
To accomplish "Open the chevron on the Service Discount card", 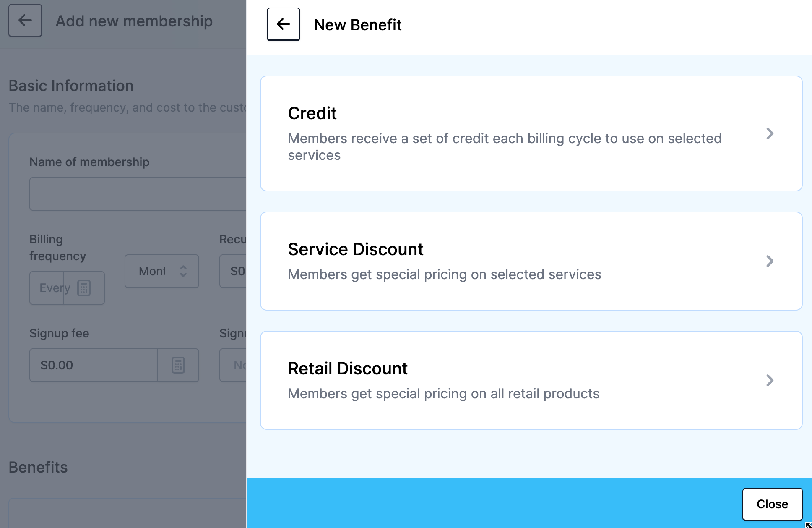I will (770, 261).
